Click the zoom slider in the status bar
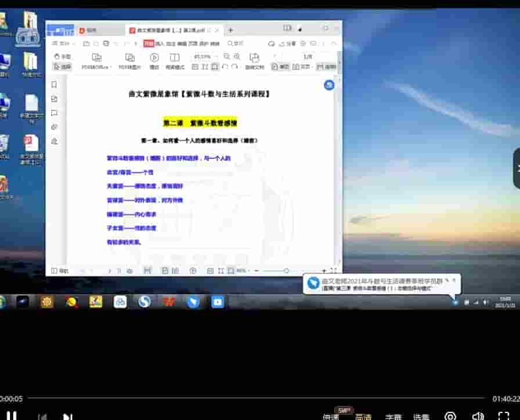520x420 pixels. pyautogui.click(x=286, y=270)
